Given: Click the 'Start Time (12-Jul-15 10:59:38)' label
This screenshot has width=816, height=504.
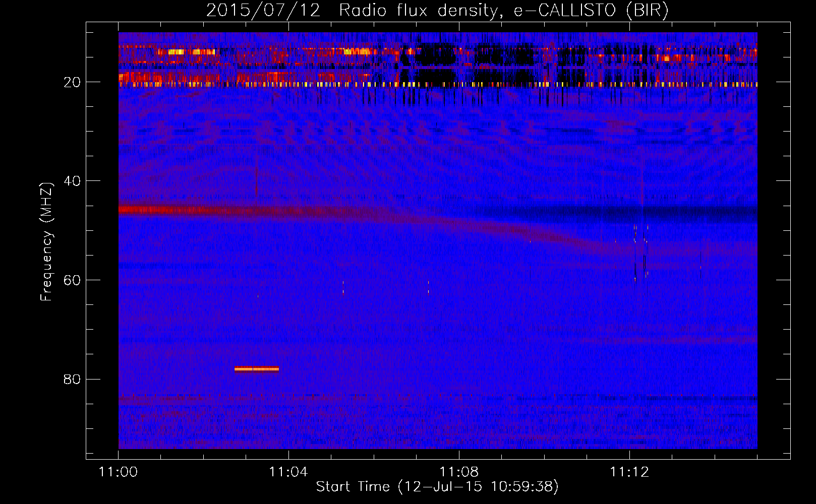Looking at the screenshot, I should 437,487.
